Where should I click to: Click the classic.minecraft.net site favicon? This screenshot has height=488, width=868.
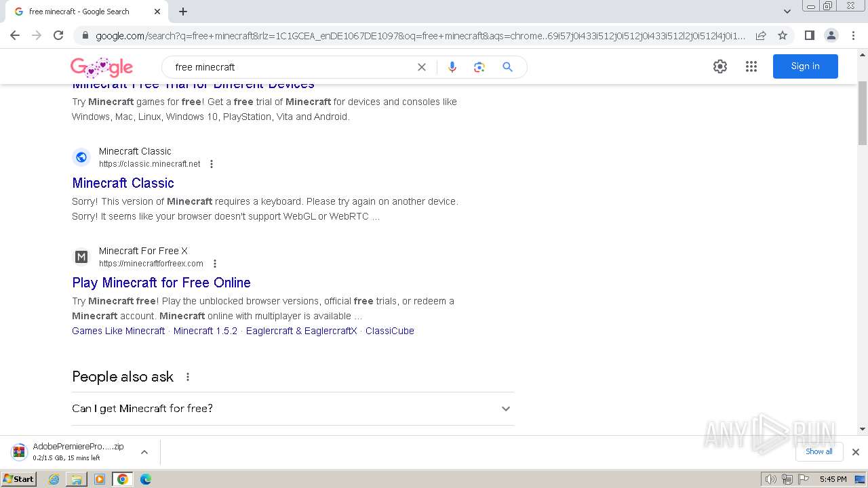pyautogui.click(x=81, y=157)
